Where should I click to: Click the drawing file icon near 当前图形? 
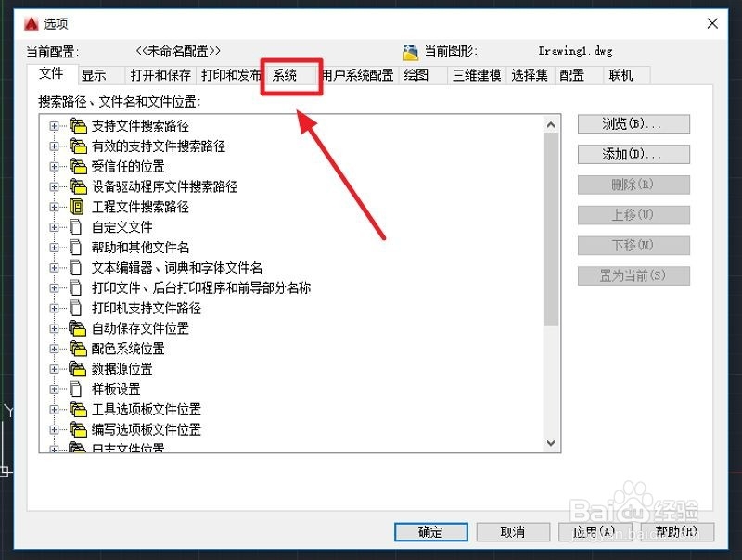(x=411, y=52)
